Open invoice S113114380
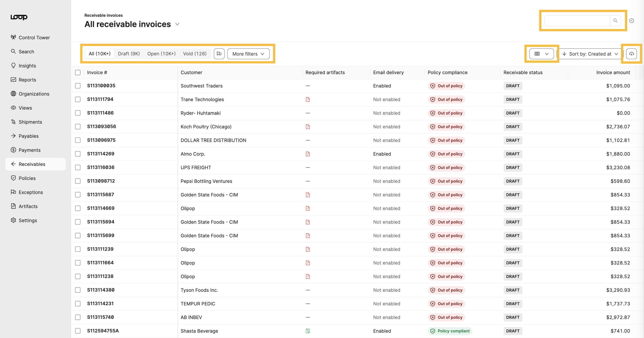 click(101, 290)
